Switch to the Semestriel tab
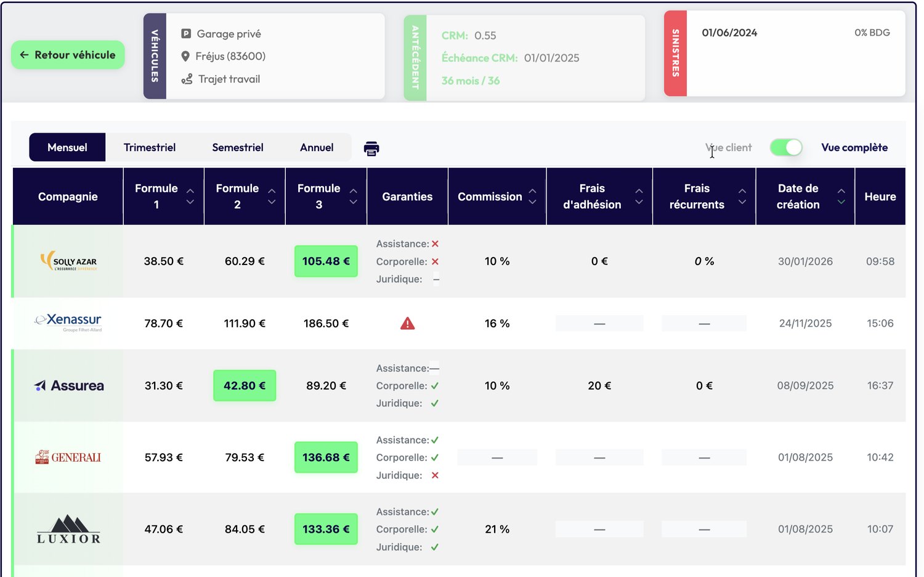This screenshot has height=577, width=924. [238, 147]
